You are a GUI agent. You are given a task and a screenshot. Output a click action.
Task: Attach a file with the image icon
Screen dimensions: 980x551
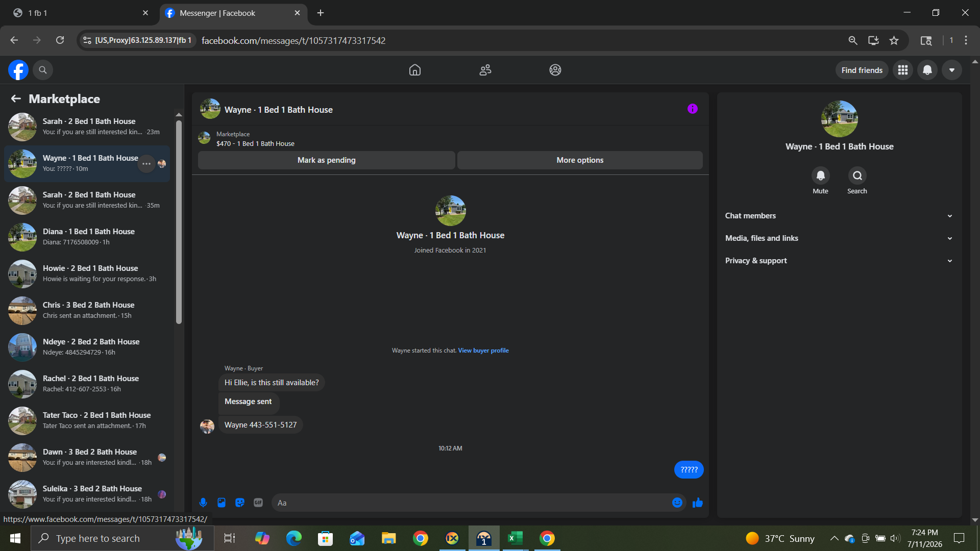(222, 503)
